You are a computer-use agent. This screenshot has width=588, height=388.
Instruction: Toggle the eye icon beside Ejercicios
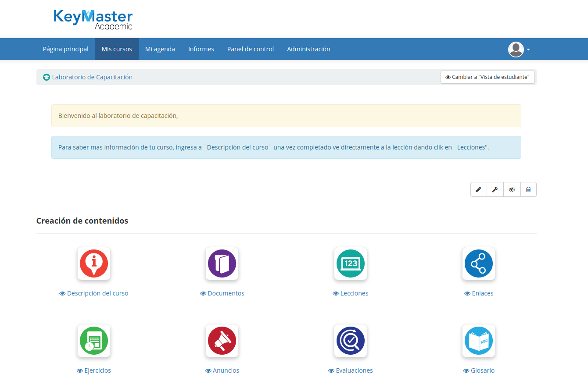point(80,371)
